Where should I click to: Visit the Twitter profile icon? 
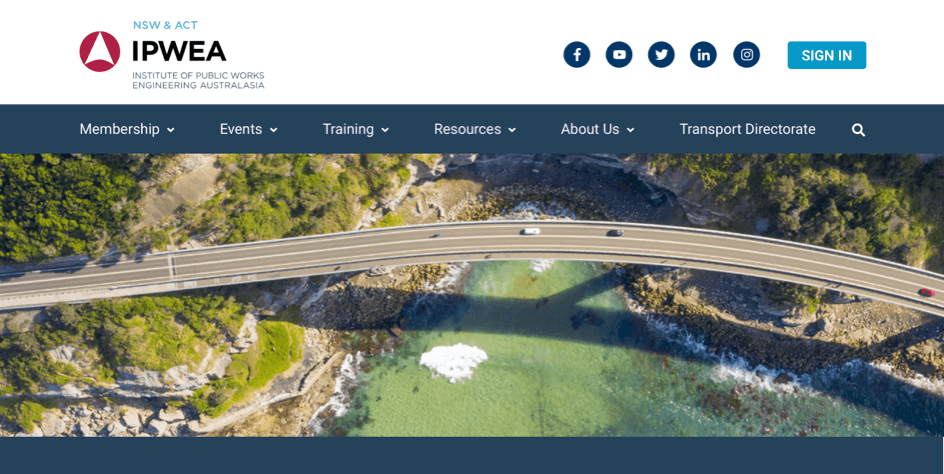pos(661,55)
